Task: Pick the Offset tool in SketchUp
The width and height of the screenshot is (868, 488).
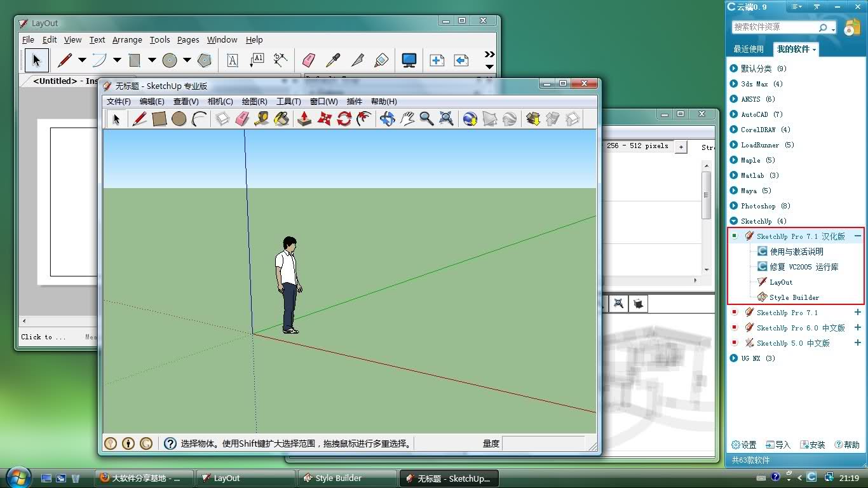Action: (x=364, y=119)
